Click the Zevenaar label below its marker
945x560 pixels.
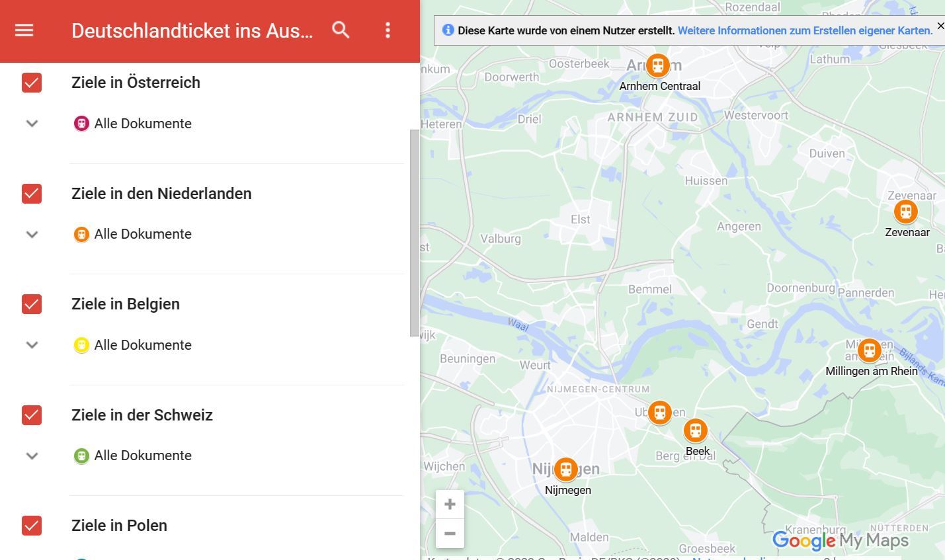(x=907, y=232)
